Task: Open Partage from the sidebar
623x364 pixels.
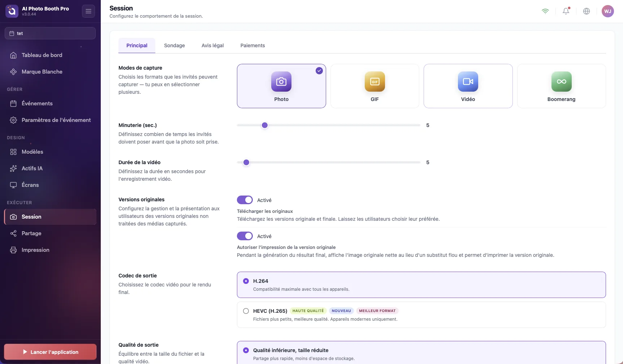Action: click(50, 233)
